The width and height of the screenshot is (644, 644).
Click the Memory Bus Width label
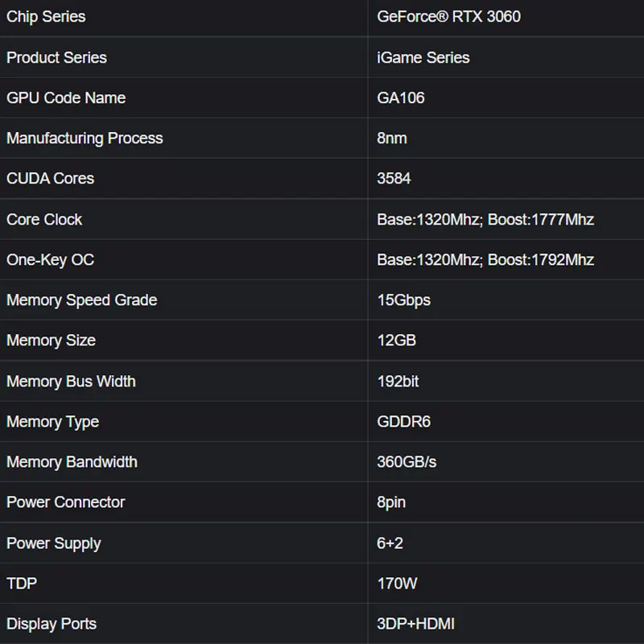click(71, 382)
